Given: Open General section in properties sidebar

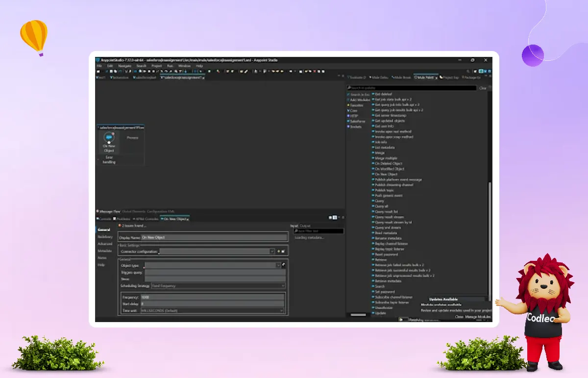Looking at the screenshot, I should click(x=104, y=230).
